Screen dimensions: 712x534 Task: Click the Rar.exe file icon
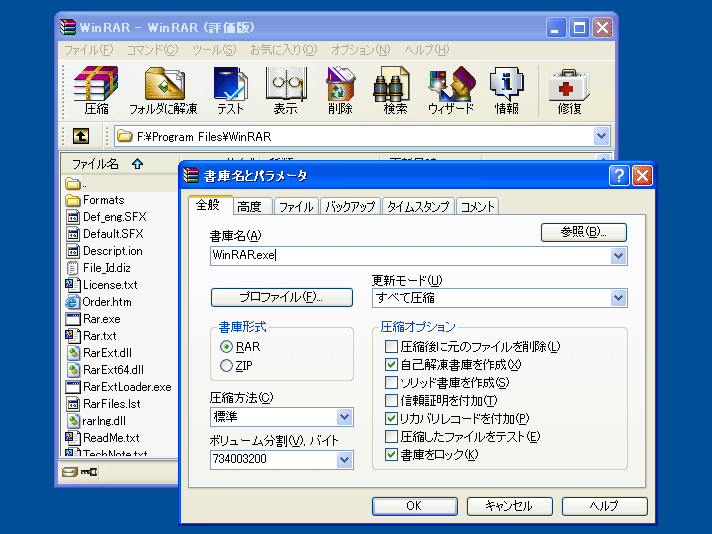pos(73,319)
